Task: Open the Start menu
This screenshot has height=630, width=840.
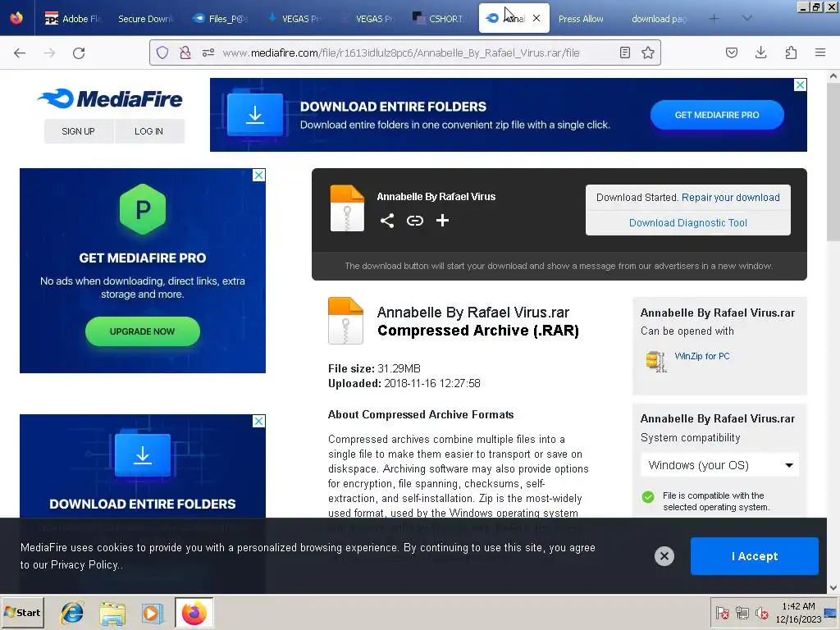Action: (x=22, y=612)
